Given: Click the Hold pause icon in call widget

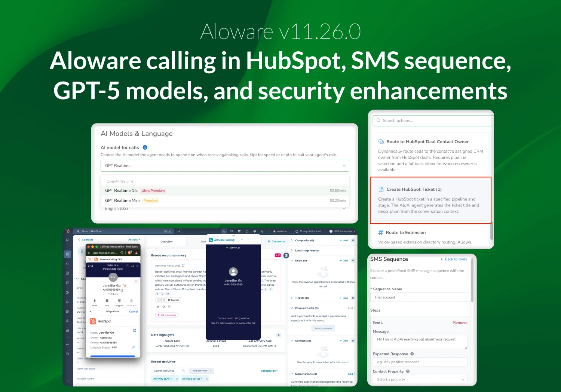Looking at the screenshot, I should point(107,301).
